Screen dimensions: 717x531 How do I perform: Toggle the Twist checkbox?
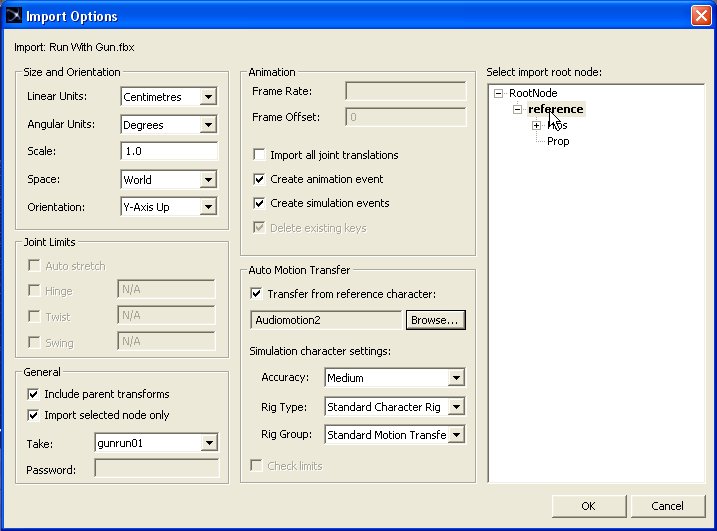(x=34, y=316)
